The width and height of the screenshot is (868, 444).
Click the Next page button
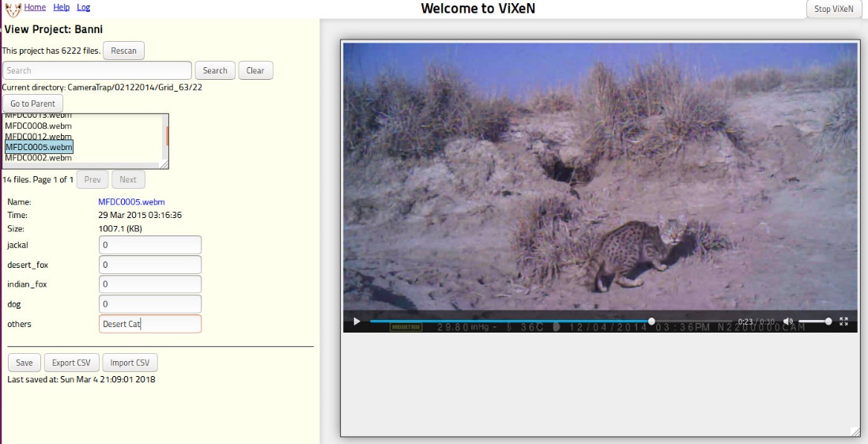(x=128, y=179)
